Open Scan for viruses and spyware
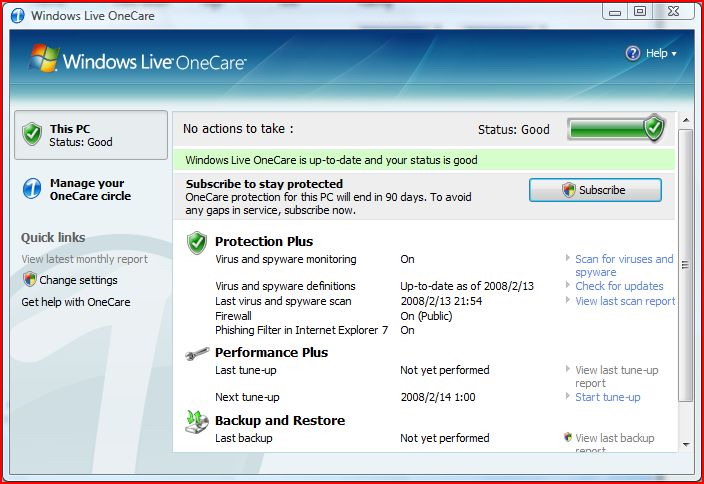The height and width of the screenshot is (484, 704). click(624, 265)
